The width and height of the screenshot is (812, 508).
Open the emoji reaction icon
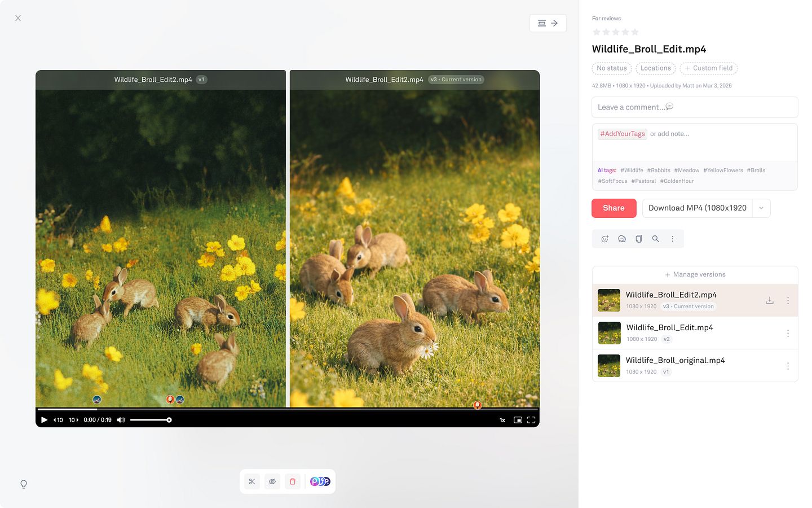click(604, 239)
